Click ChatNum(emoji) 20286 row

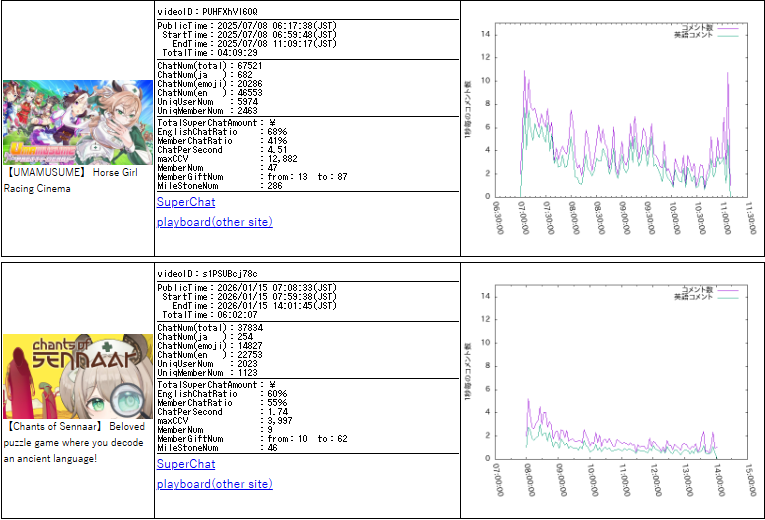tap(210, 84)
